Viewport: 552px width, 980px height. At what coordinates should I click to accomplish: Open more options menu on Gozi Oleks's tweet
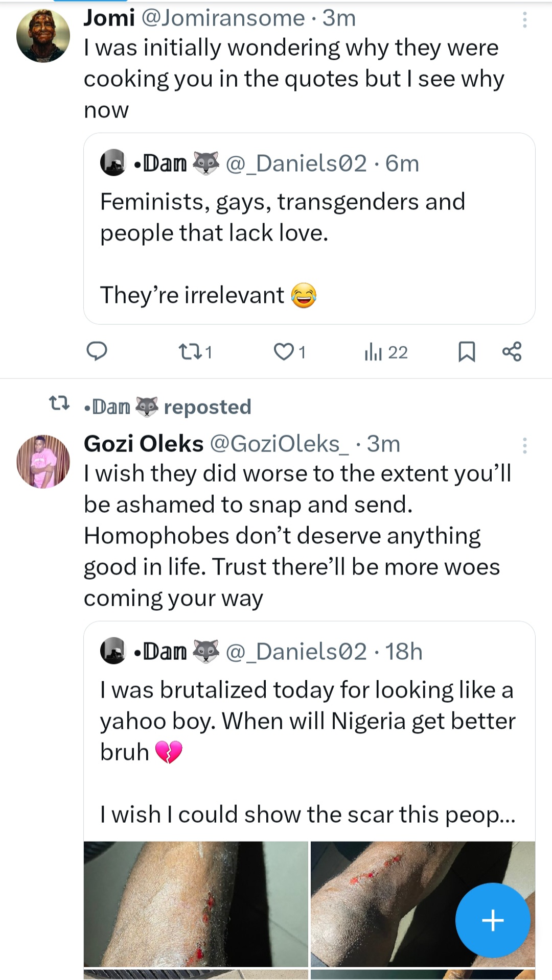pyautogui.click(x=524, y=446)
